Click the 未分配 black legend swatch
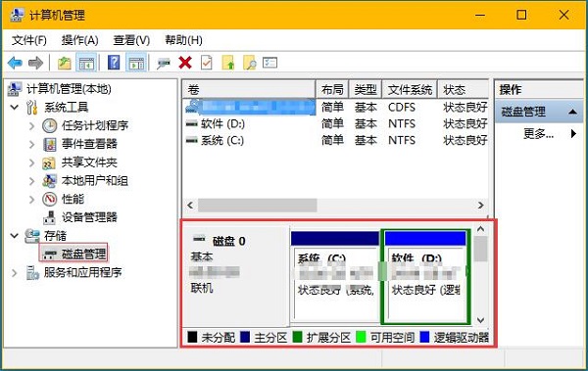 tap(192, 337)
